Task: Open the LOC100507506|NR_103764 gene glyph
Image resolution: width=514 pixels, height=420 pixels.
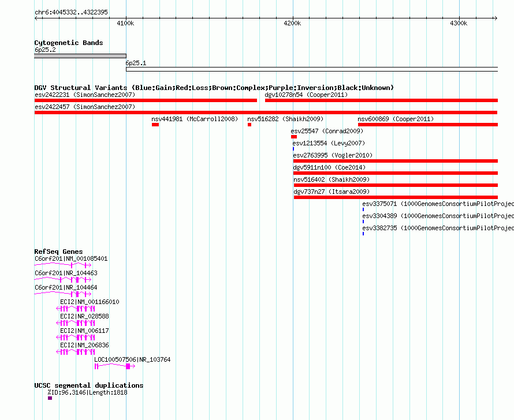Action: (x=115, y=366)
